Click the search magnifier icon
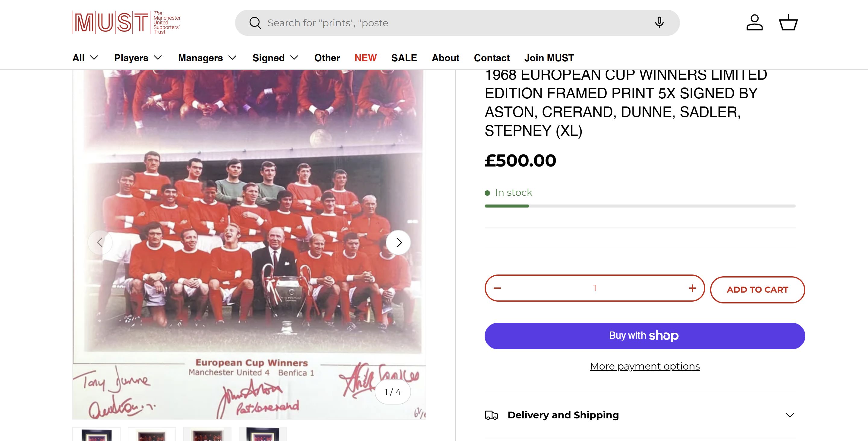Image resolution: width=868 pixels, height=441 pixels. 255,23
